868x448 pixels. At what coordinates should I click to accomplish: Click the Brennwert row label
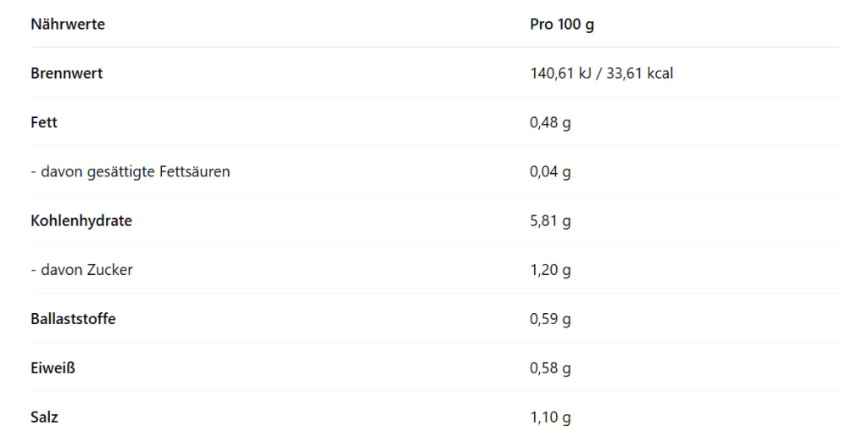tap(66, 74)
